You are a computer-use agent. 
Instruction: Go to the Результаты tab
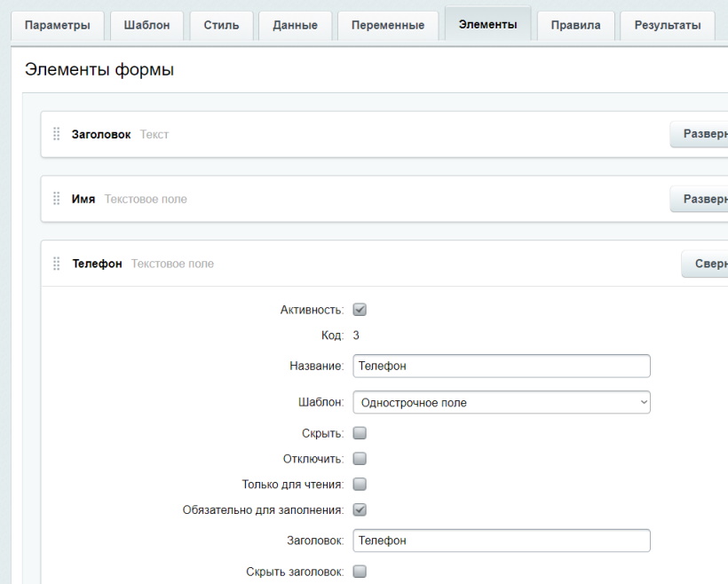tap(666, 25)
